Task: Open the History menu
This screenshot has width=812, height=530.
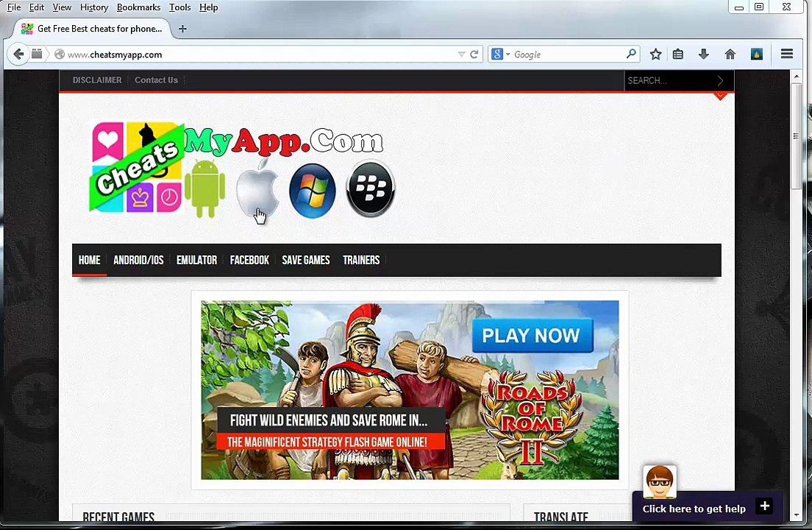Action: coord(93,7)
